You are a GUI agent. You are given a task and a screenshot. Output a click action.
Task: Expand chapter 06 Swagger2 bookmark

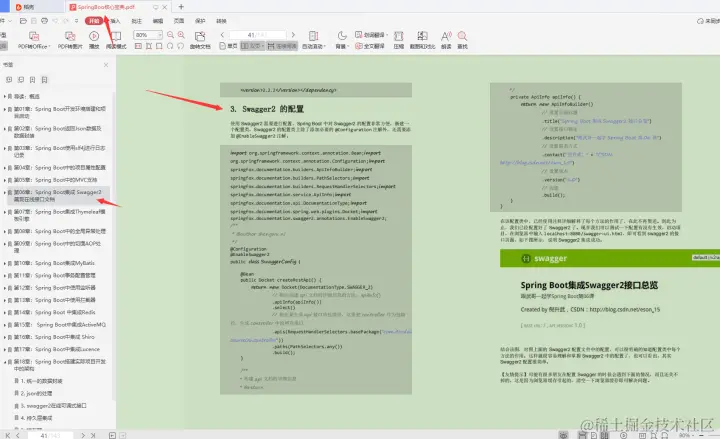[4, 192]
